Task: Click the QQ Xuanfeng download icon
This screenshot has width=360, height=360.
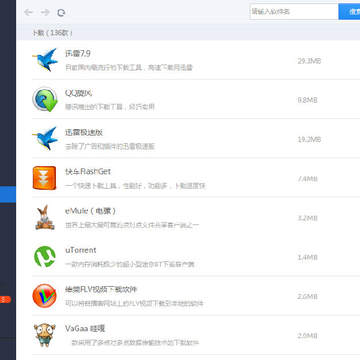Action: [x=45, y=99]
